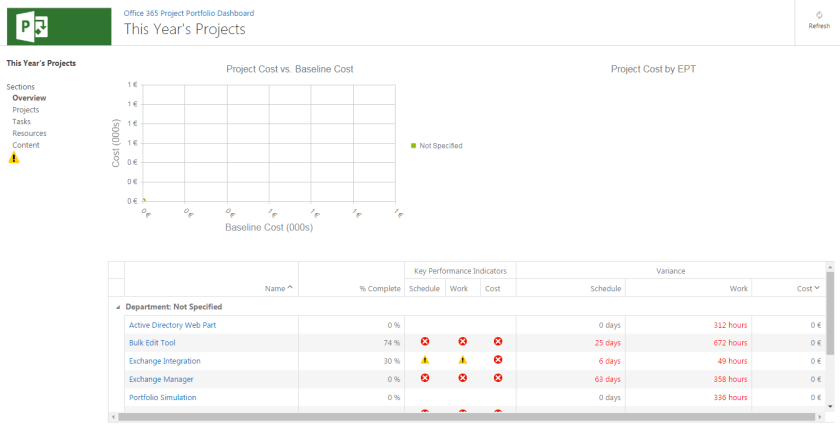Screen dimensions: 840x426
Task: Click Bulk Edit Tool schedule error icon
Action: pos(425,342)
